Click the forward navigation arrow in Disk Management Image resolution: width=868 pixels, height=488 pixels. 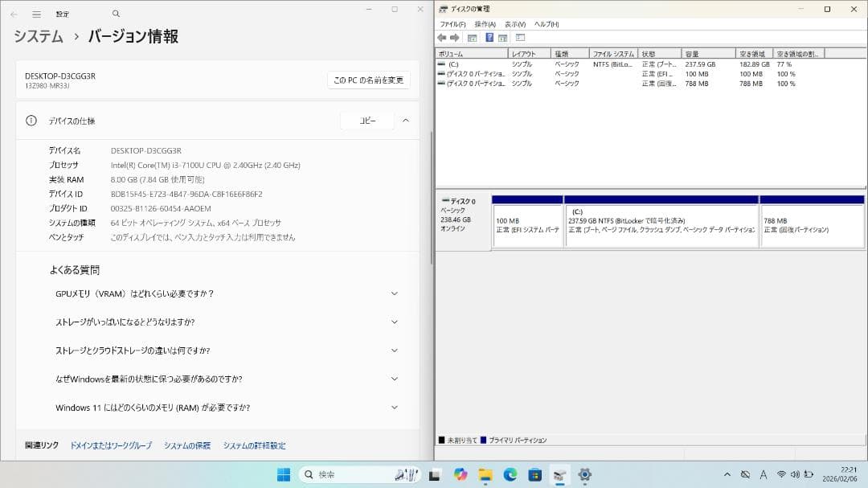point(456,36)
